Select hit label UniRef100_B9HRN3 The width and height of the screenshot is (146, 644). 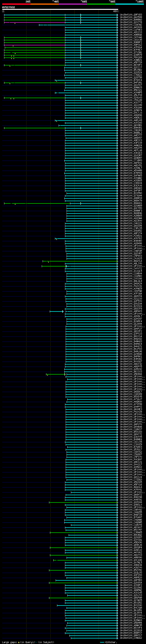click(x=131, y=20)
